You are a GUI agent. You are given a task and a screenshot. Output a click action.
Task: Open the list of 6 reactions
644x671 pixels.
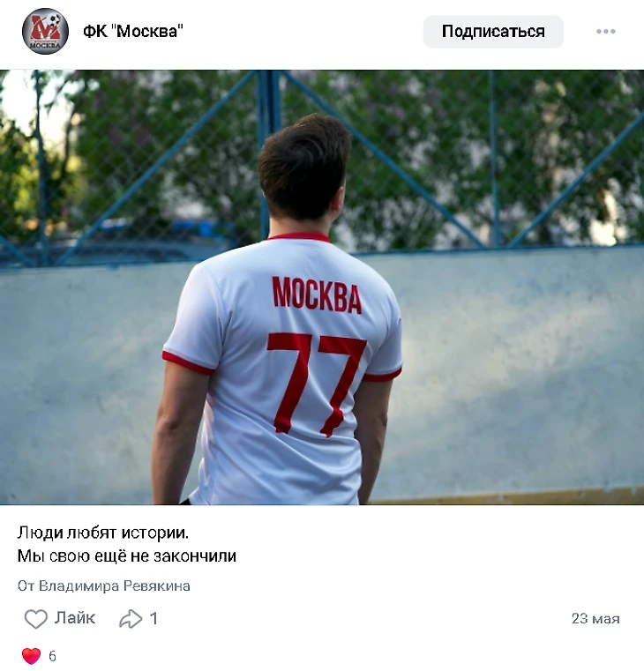pyautogui.click(x=52, y=656)
